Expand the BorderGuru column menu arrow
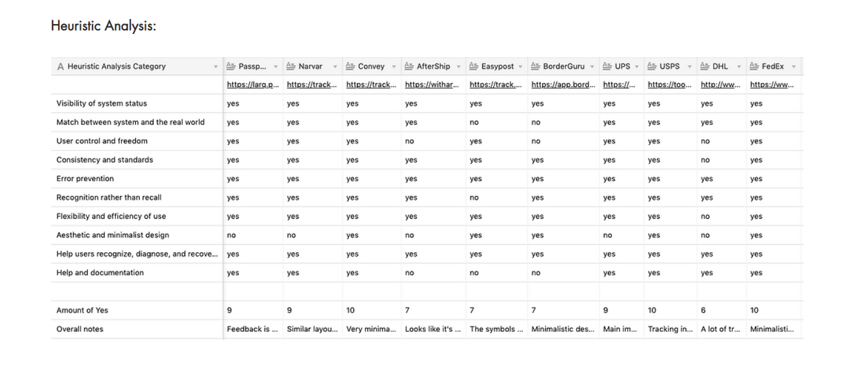The image size is (868, 365). [x=592, y=67]
